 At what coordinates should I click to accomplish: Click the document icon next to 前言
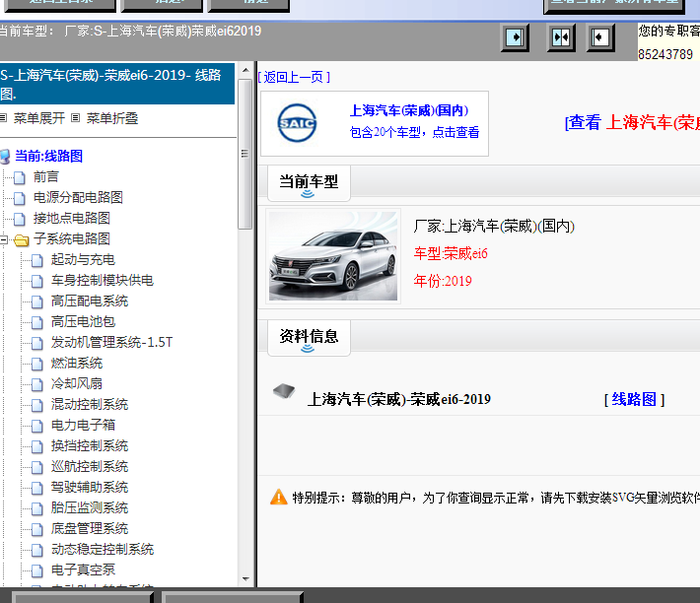tap(19, 177)
